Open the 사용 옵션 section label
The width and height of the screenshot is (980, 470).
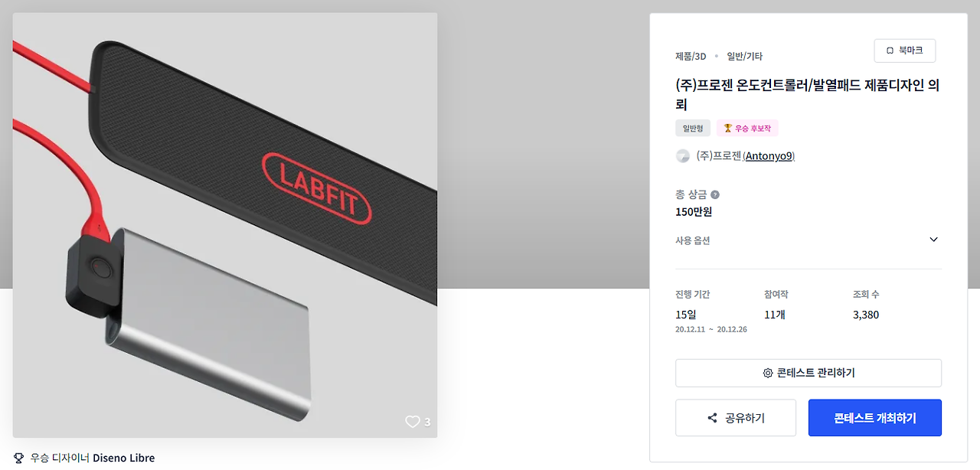coord(693,240)
